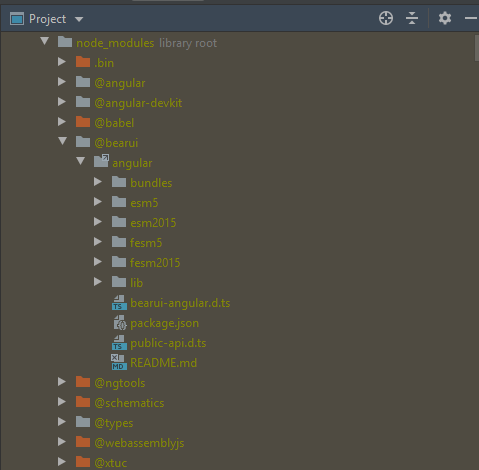
Task: Open the Project view dropdown
Action: coord(79,19)
